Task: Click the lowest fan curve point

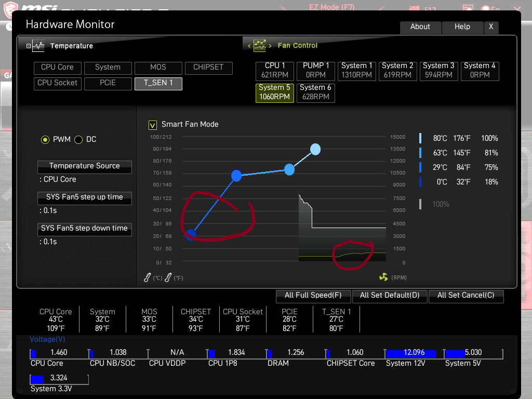Action: (x=191, y=234)
